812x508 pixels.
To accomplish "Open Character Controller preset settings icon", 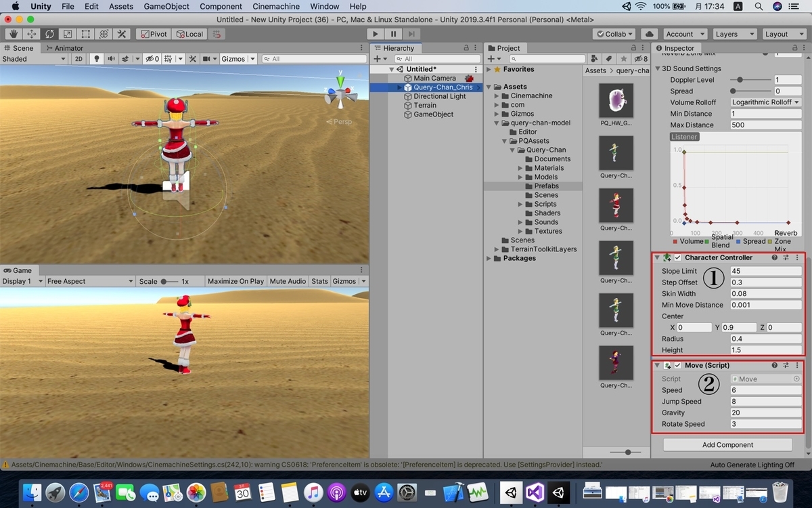I will (x=786, y=257).
